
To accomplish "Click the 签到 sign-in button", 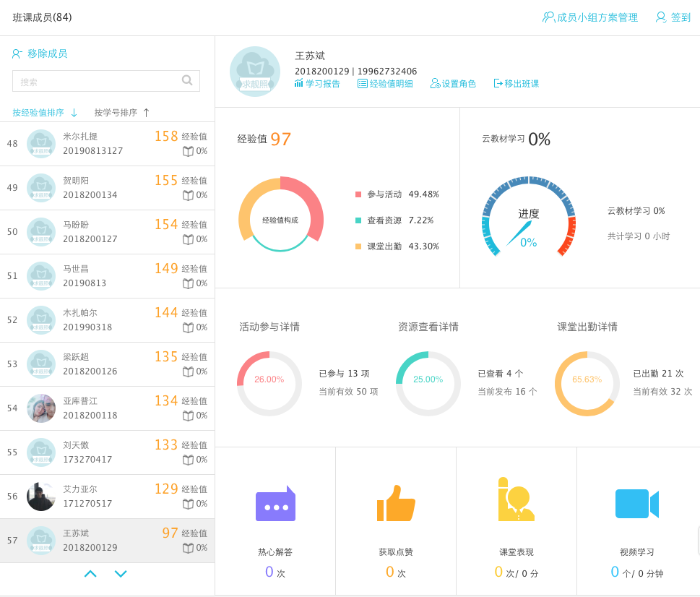I will click(x=673, y=17).
